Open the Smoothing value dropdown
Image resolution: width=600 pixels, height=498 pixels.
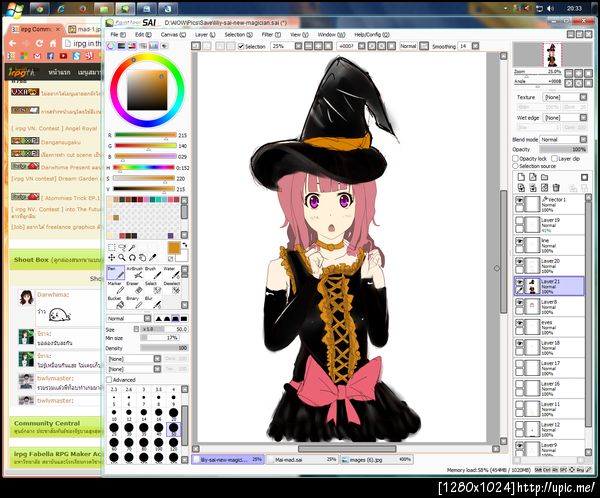pyautogui.click(x=468, y=46)
